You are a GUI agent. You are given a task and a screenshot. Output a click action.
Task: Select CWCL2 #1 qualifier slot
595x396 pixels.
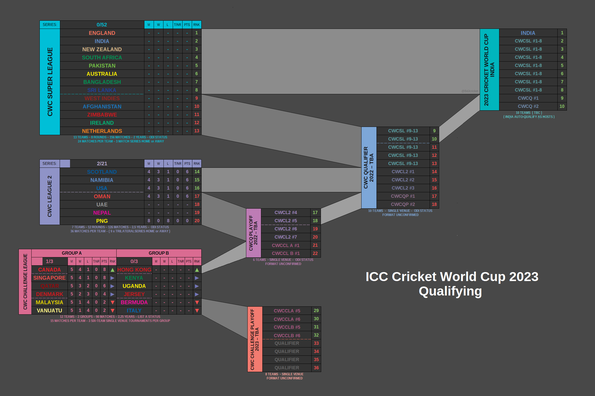(x=403, y=172)
